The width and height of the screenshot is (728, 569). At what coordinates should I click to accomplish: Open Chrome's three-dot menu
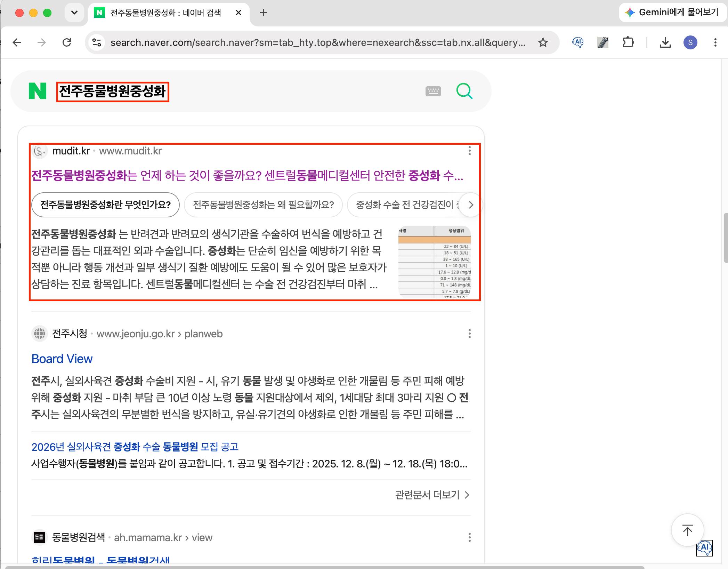715,42
